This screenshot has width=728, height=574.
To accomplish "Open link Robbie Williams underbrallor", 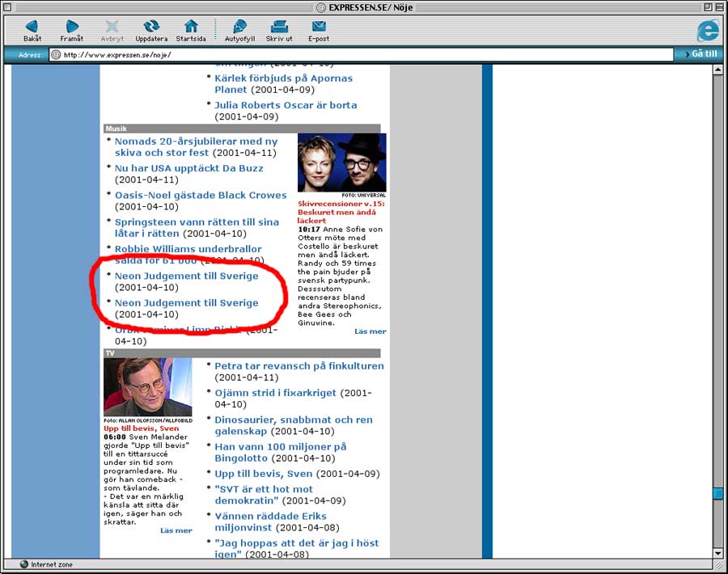I will [x=188, y=249].
